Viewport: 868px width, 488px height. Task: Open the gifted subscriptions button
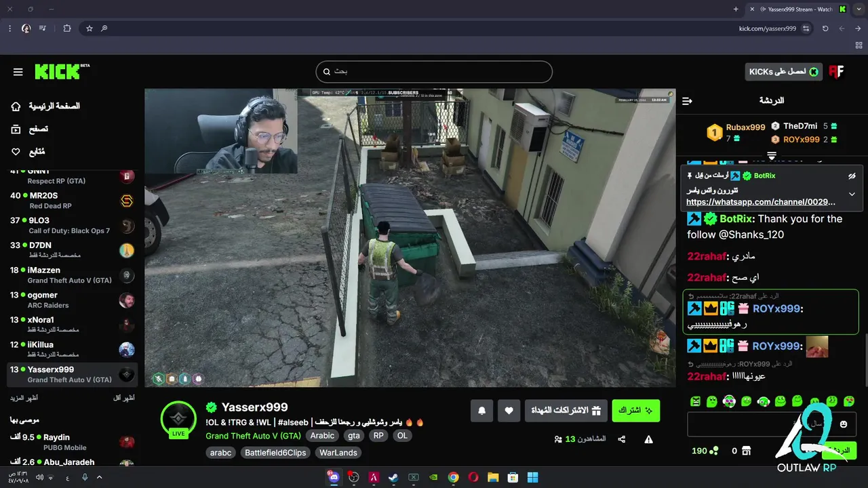[566, 411]
